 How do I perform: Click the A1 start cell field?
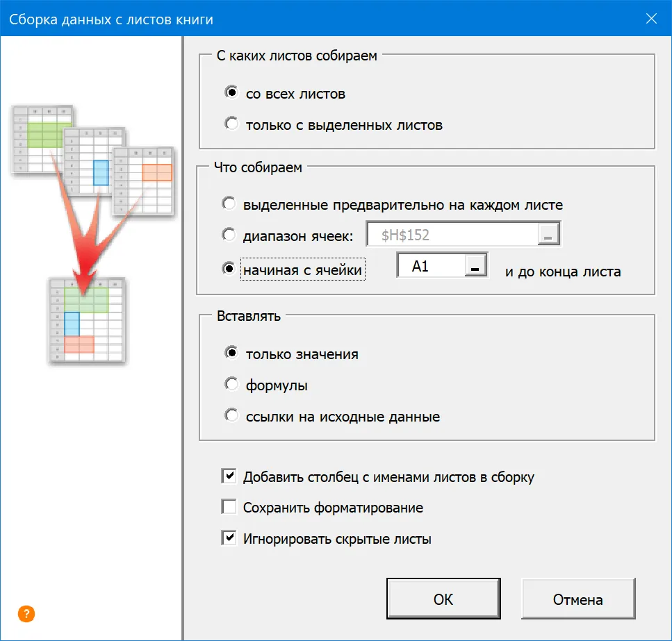432,265
